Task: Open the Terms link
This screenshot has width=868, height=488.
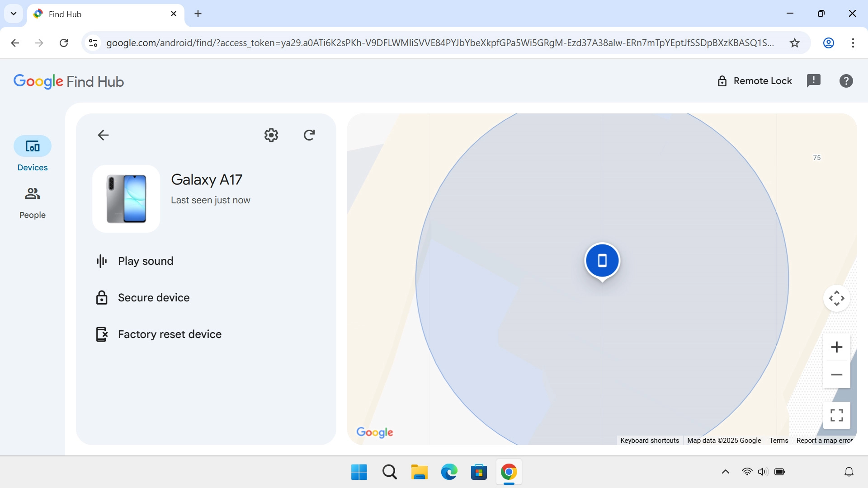Action: pos(778,440)
